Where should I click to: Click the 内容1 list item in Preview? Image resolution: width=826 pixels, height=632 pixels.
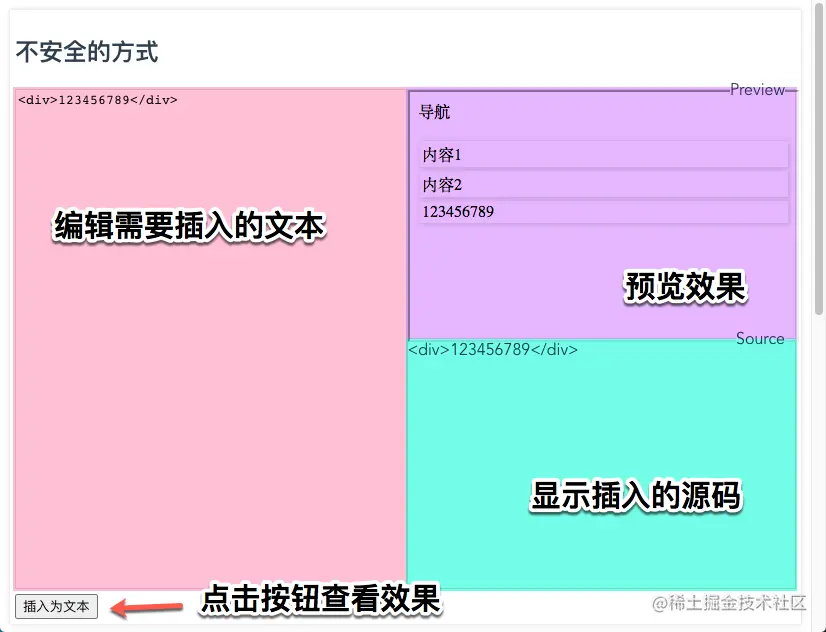pyautogui.click(x=440, y=155)
